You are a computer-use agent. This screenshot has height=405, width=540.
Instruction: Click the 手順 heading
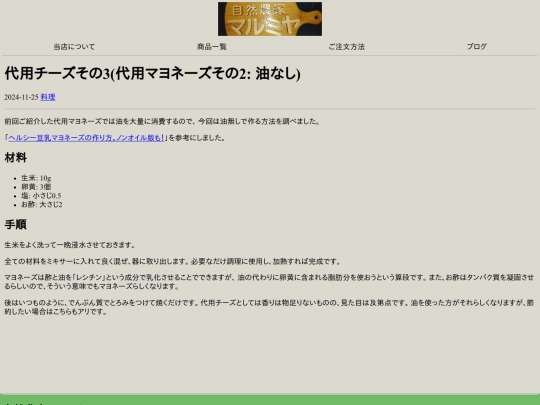click(15, 225)
